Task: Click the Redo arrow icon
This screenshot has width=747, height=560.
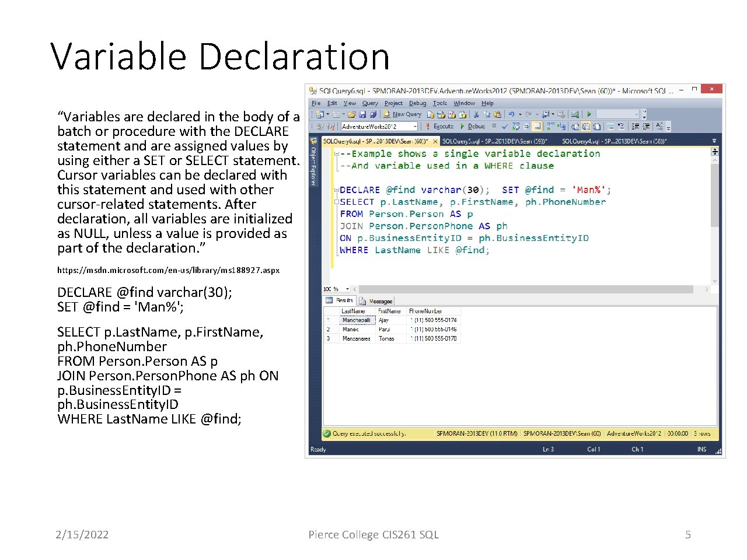Action: coord(528,114)
